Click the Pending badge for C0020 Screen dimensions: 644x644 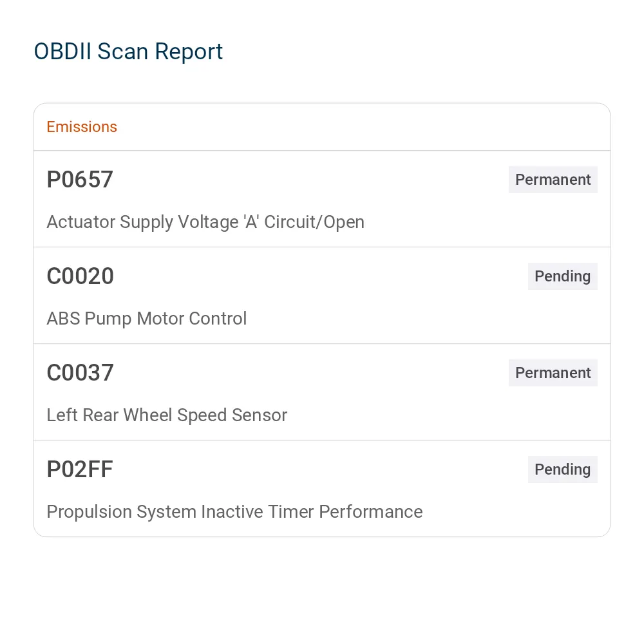click(x=562, y=276)
